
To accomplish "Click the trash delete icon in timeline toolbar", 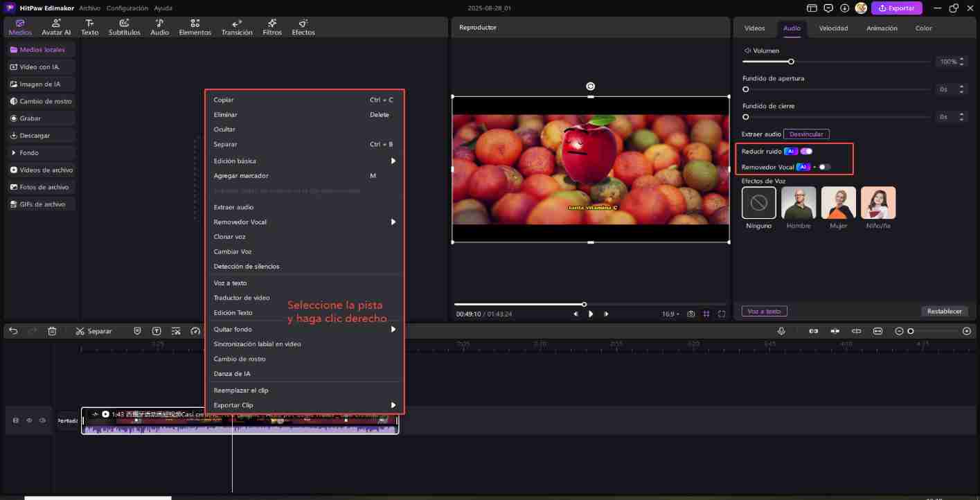I will click(x=52, y=331).
